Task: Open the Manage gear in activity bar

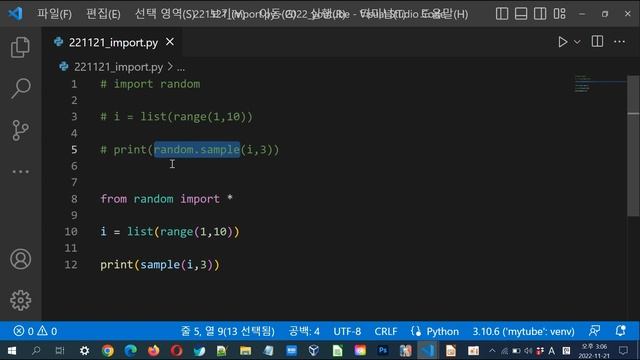Action: [x=20, y=300]
